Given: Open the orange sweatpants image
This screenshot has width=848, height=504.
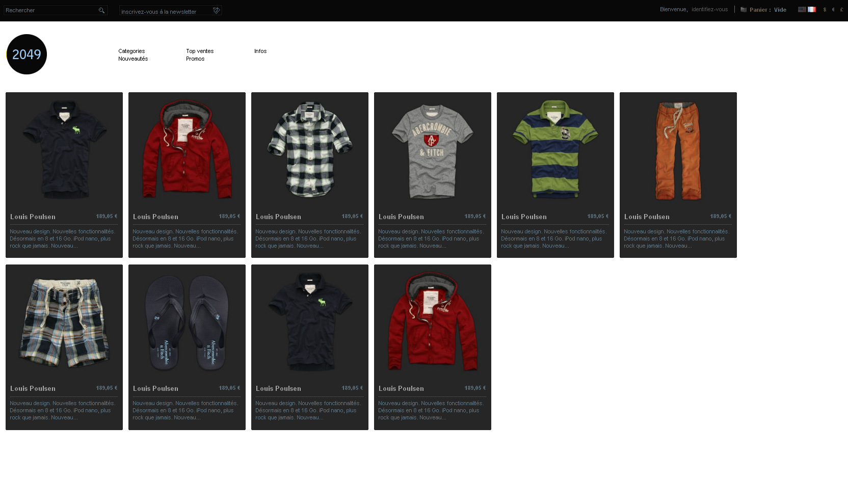Looking at the screenshot, I should click(x=678, y=151).
